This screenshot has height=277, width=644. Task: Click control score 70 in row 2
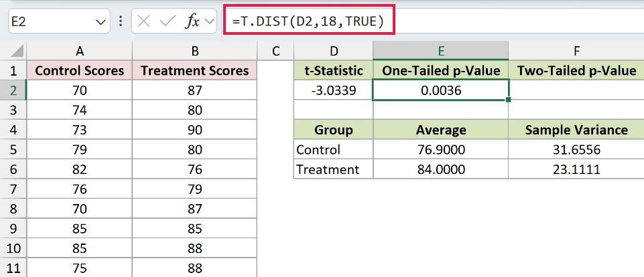[80, 90]
